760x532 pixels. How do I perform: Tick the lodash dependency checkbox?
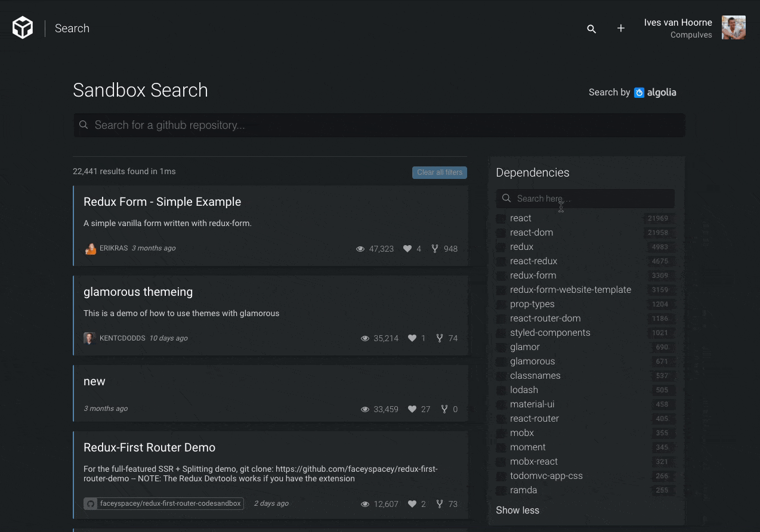tap(501, 390)
